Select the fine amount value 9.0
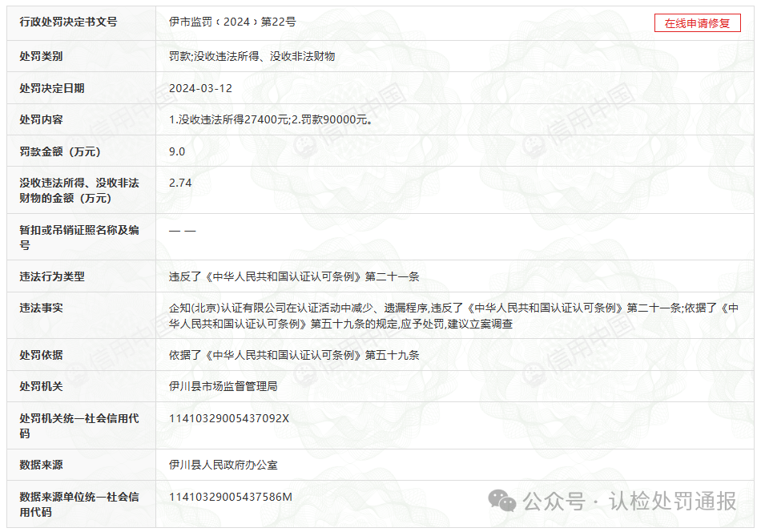The width and height of the screenshot is (761, 532). tap(177, 151)
